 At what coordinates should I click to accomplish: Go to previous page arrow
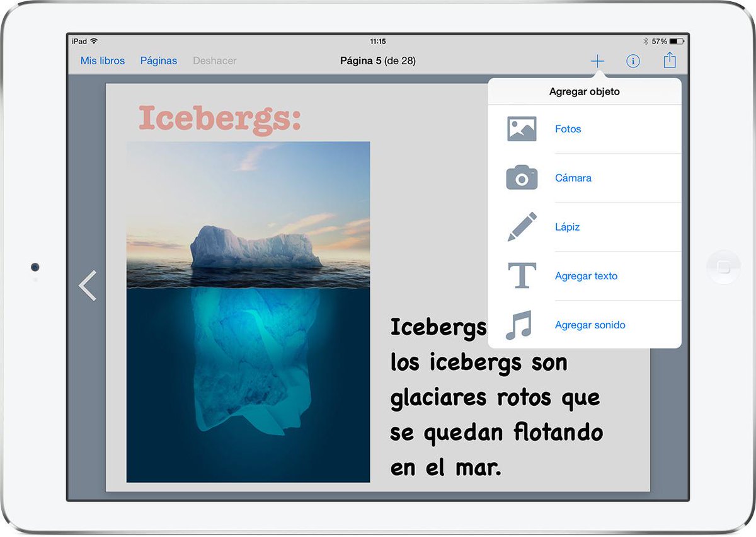[88, 286]
